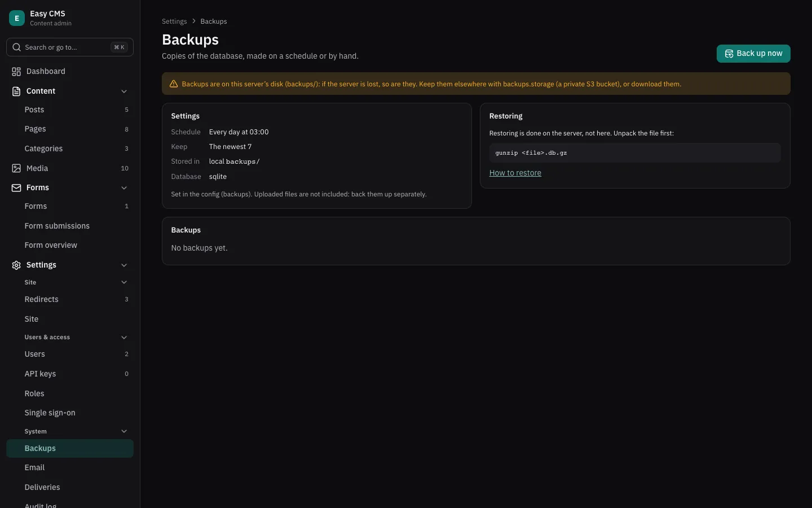Open Form overview

[70, 245]
